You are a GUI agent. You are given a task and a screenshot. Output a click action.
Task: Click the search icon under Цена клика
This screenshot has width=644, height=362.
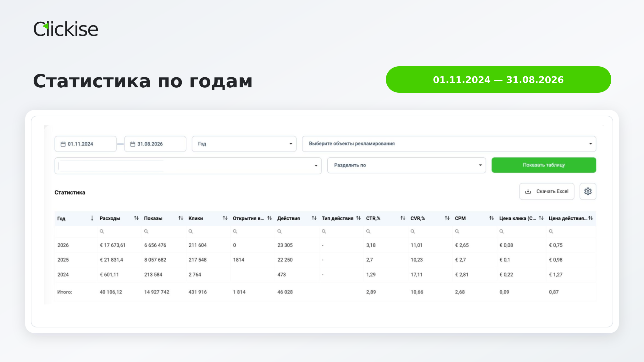502,231
